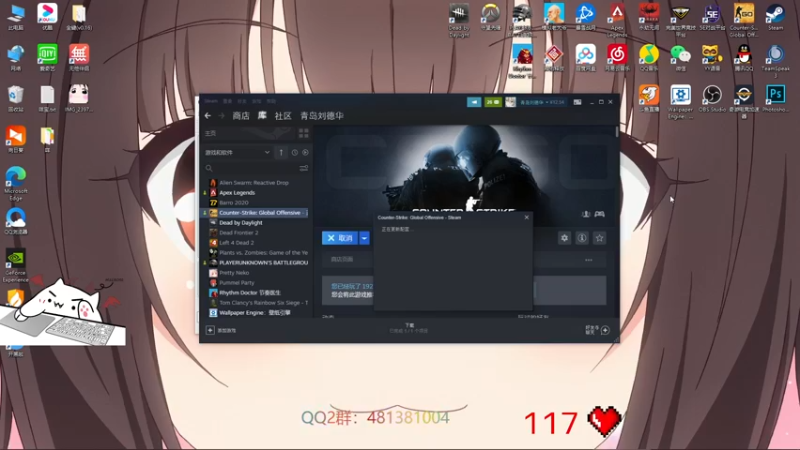Toggle the ready-to-play filter icon

pyautogui.click(x=305, y=153)
